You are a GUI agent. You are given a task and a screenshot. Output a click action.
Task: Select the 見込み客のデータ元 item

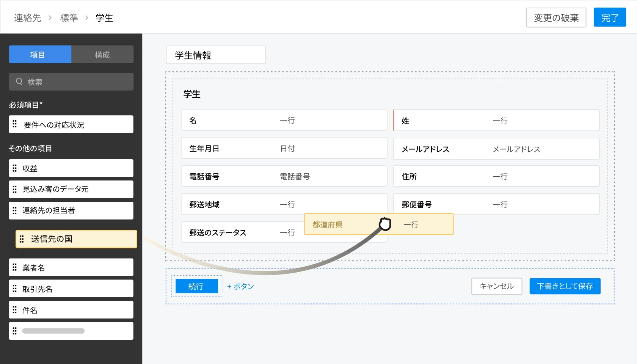(71, 189)
